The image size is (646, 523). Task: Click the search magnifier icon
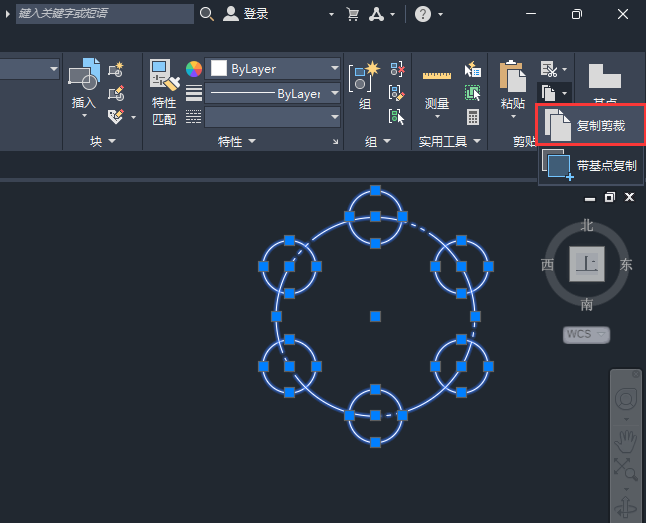(x=207, y=14)
